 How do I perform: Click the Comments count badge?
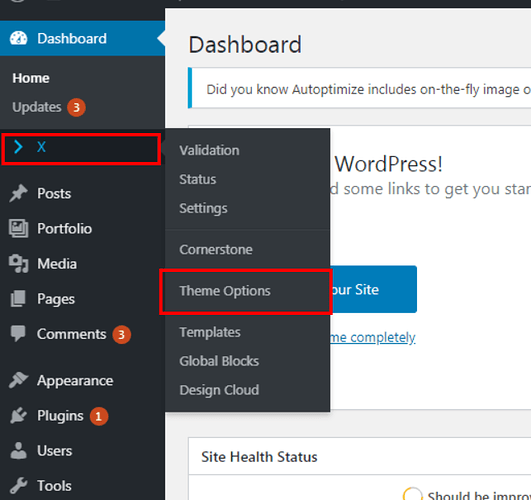coord(122,335)
